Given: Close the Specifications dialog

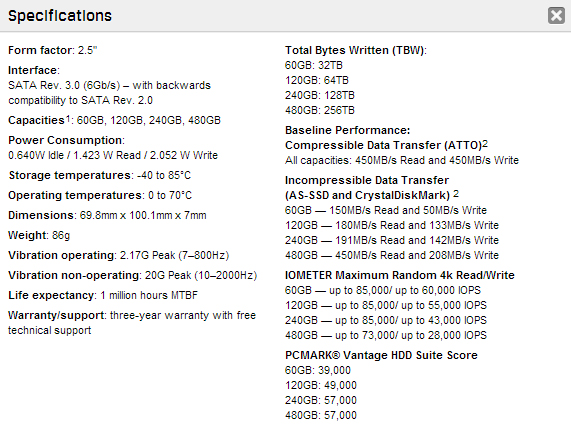Looking at the screenshot, I should click(x=556, y=16).
